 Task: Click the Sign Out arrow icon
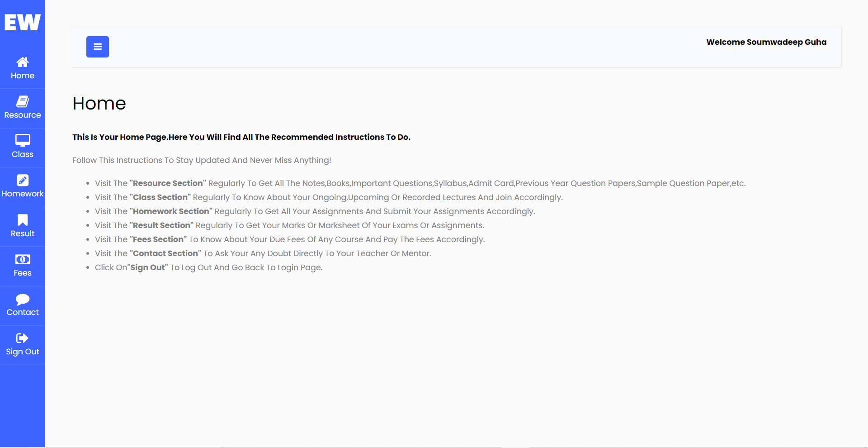[x=23, y=338]
